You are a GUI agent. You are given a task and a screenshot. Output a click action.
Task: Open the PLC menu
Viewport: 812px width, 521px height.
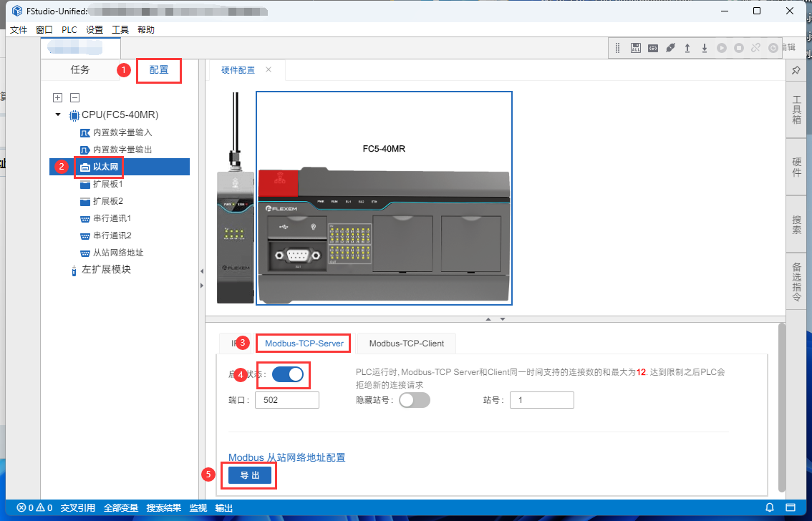pyautogui.click(x=69, y=30)
